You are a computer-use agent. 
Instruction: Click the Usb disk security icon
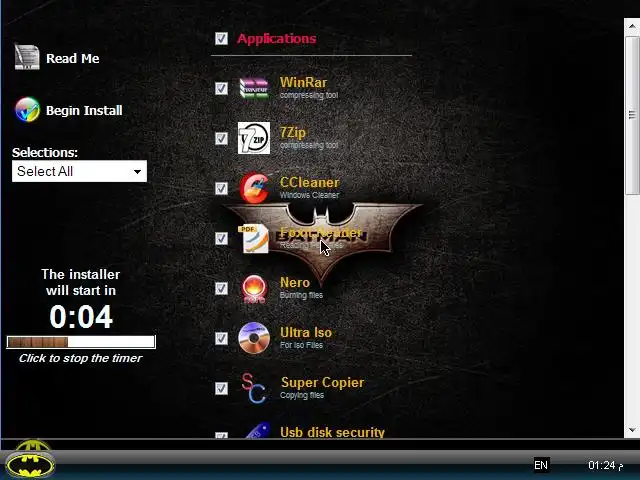[x=257, y=430]
